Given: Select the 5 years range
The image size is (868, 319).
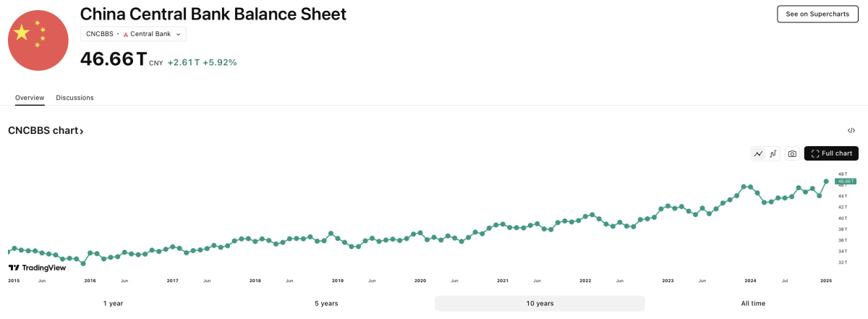Looking at the screenshot, I should click(x=326, y=303).
